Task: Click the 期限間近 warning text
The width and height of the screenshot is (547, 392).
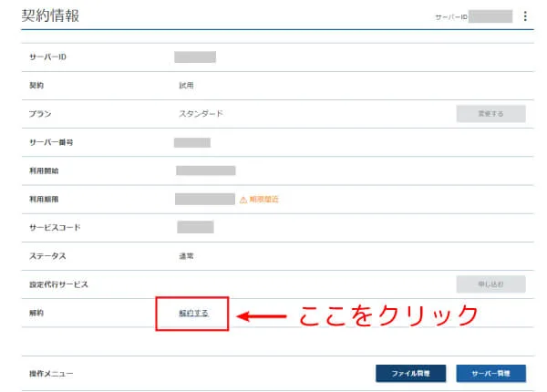Action: [263, 199]
